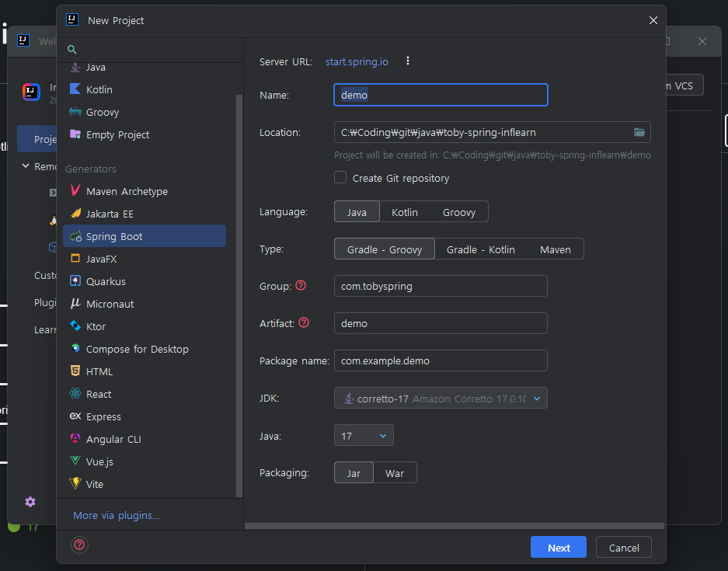This screenshot has width=728, height=571.
Task: Click the search magnifier icon
Action: pyautogui.click(x=72, y=49)
